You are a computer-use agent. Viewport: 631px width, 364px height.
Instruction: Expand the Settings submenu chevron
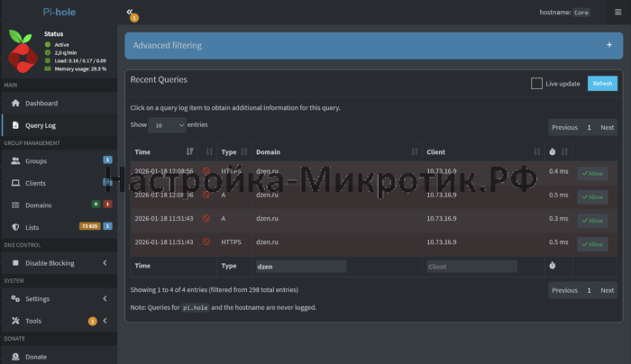coord(105,298)
